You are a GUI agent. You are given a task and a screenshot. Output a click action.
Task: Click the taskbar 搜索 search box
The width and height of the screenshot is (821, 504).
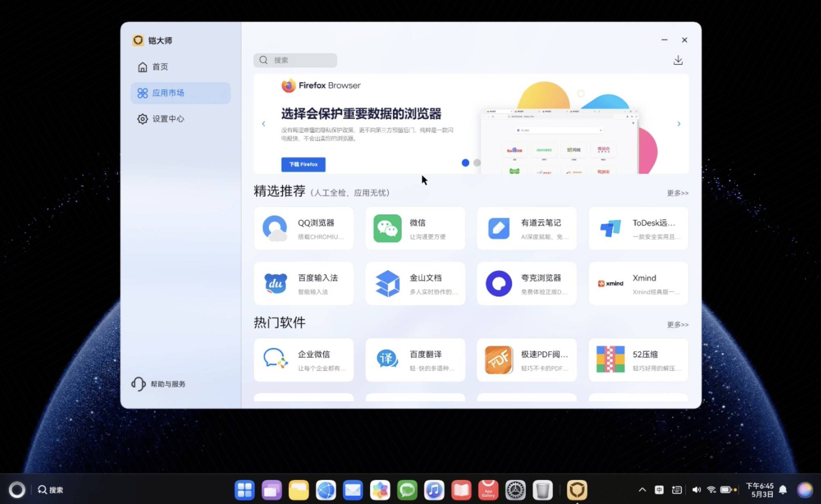(51, 490)
